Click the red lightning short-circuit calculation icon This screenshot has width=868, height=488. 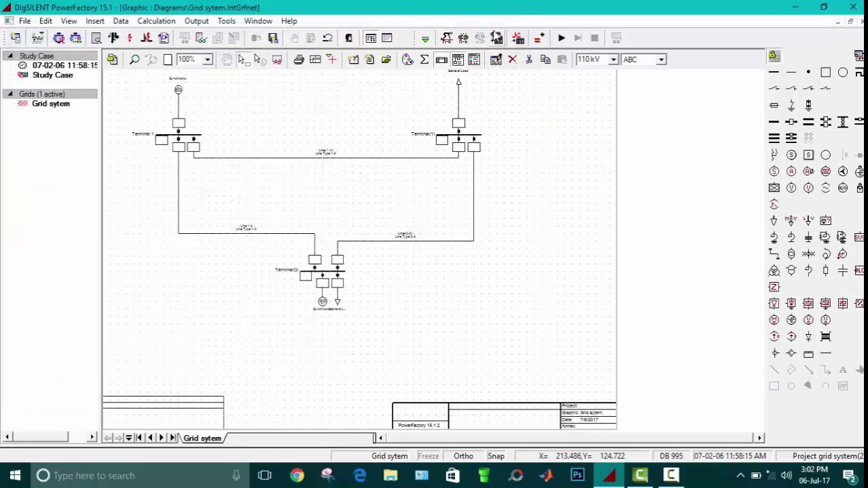(130, 38)
